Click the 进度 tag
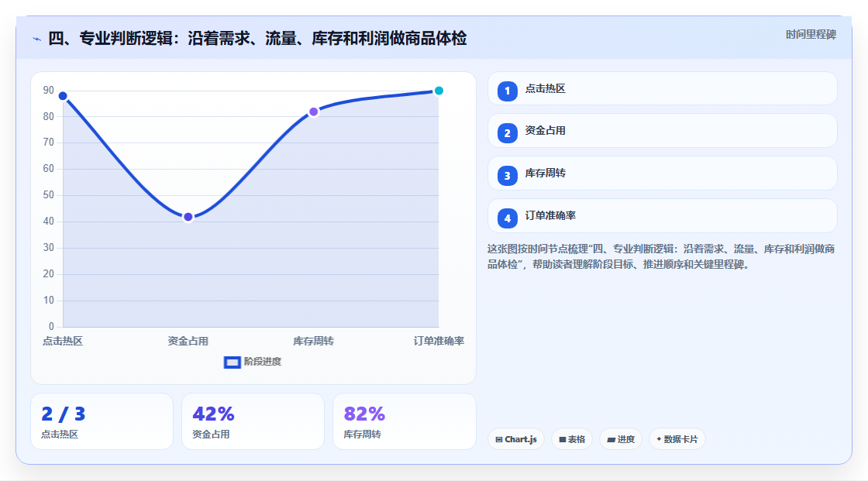 click(621, 439)
